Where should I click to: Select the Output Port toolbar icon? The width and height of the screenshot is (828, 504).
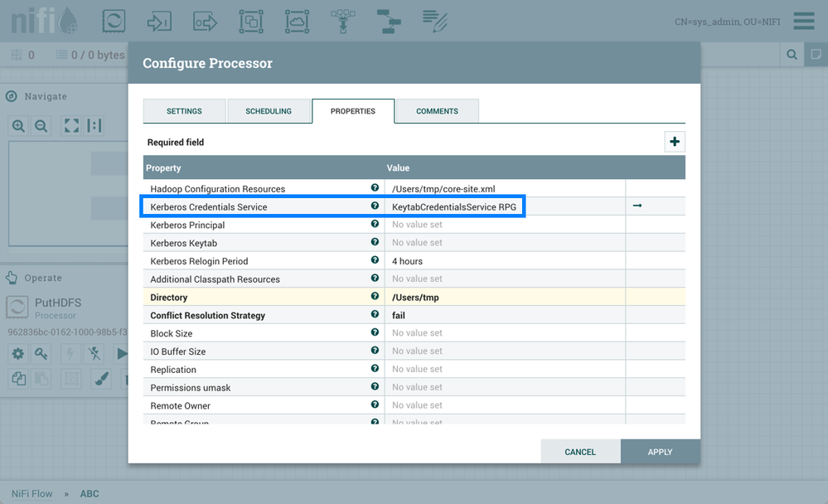[205, 21]
